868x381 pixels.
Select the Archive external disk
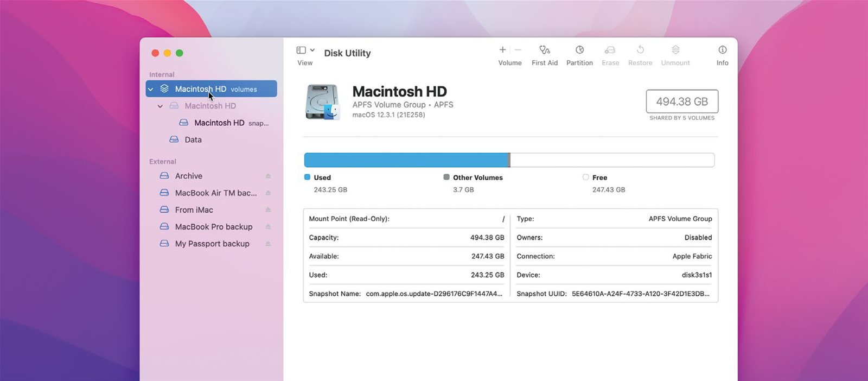point(188,176)
